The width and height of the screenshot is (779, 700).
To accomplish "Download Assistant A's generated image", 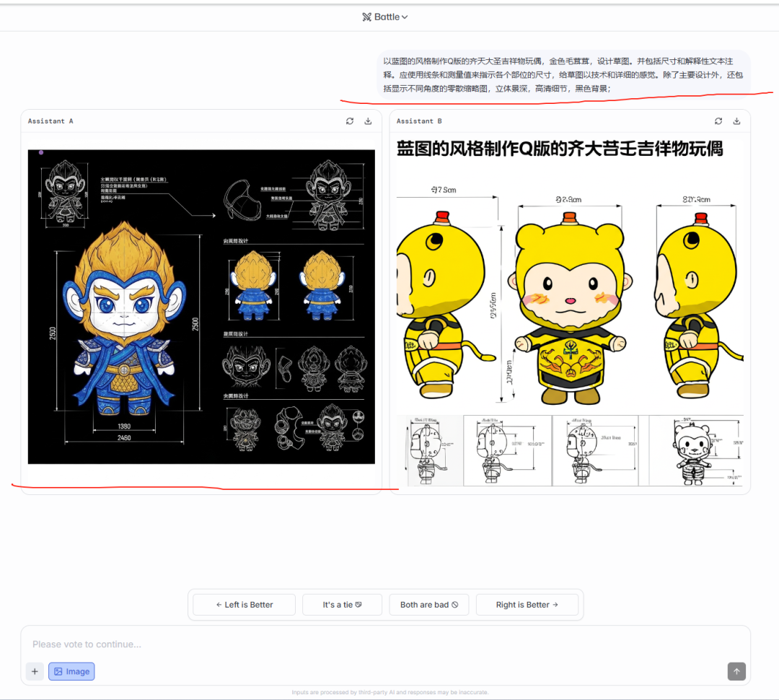I will 368,121.
